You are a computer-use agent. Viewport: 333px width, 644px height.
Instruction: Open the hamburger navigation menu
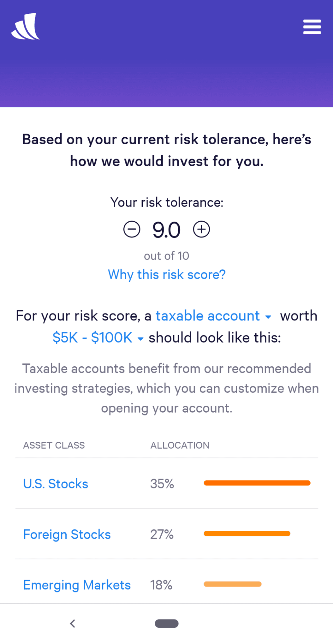[x=312, y=27]
